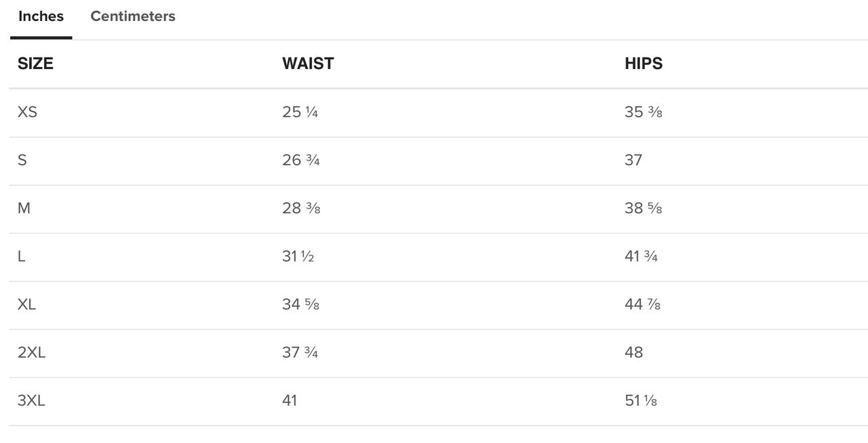The image size is (868, 443).
Task: Select the 2XL size row label
Action: [x=31, y=353]
